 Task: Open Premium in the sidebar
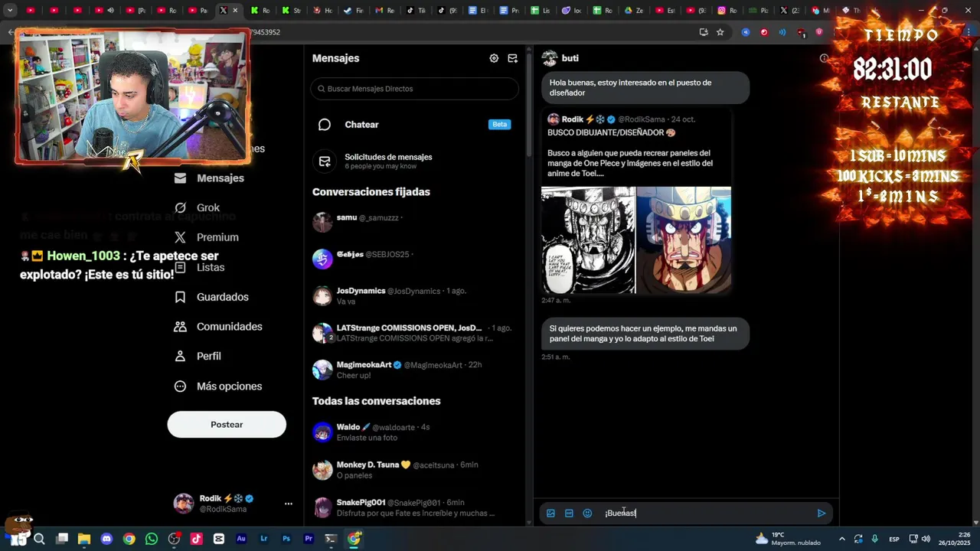click(x=207, y=237)
